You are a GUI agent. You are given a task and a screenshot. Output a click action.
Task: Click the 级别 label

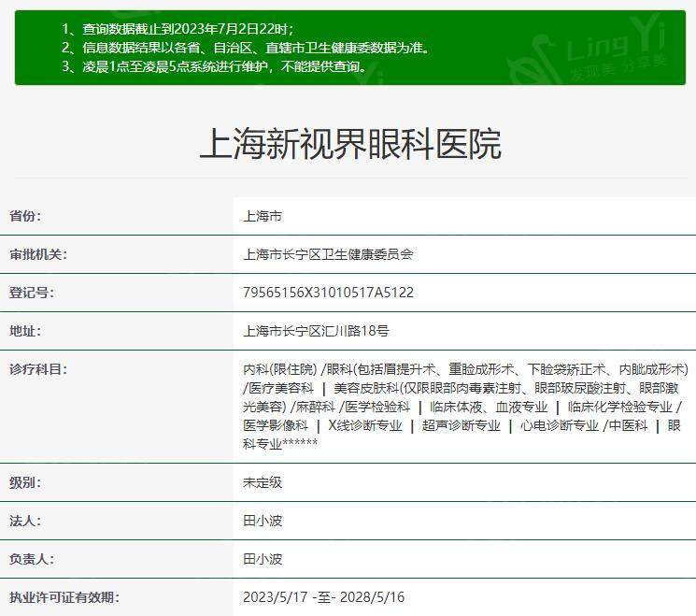click(25, 482)
